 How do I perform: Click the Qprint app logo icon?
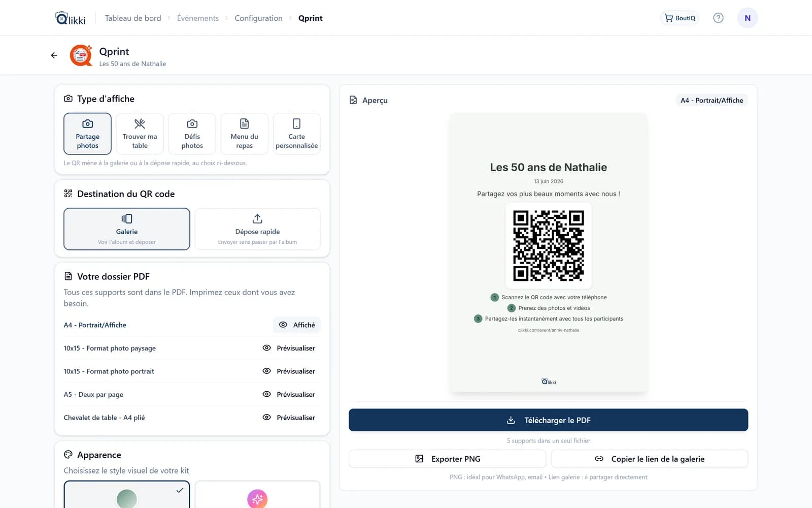[x=81, y=55]
